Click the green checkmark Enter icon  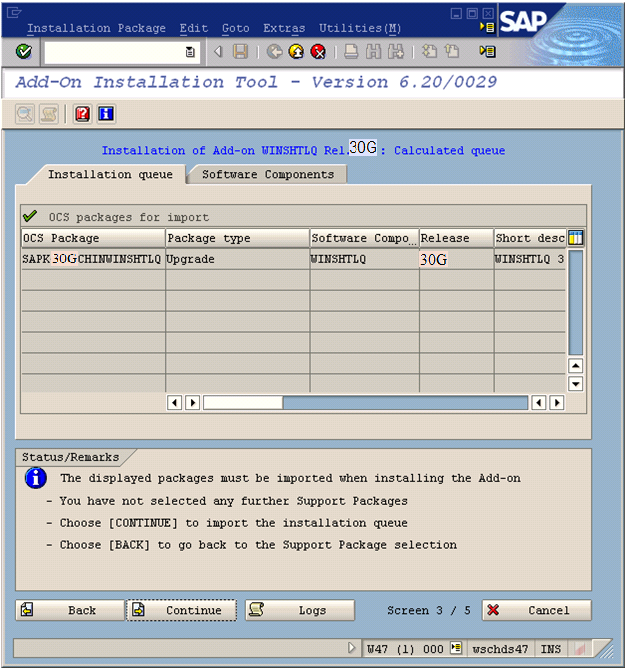[x=24, y=52]
